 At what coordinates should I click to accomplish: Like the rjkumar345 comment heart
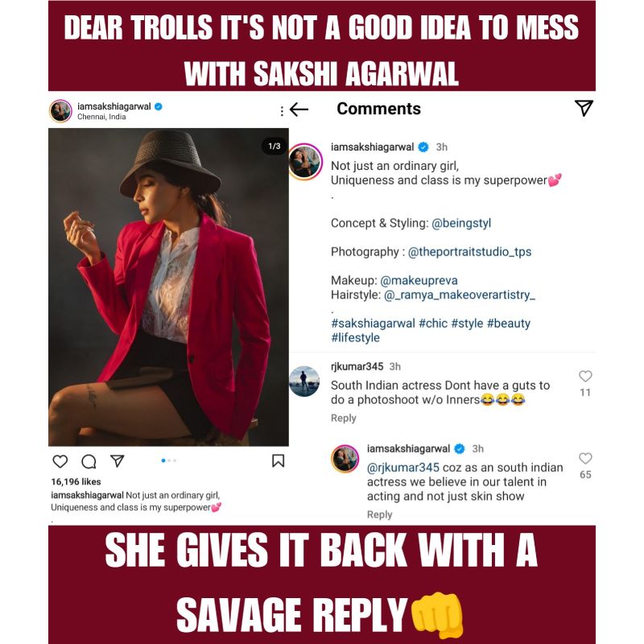tap(585, 377)
